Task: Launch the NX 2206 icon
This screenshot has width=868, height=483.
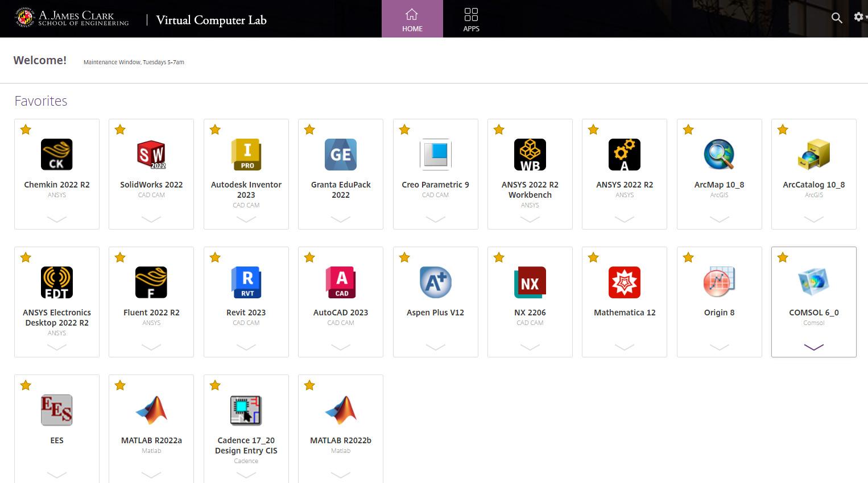Action: point(530,282)
